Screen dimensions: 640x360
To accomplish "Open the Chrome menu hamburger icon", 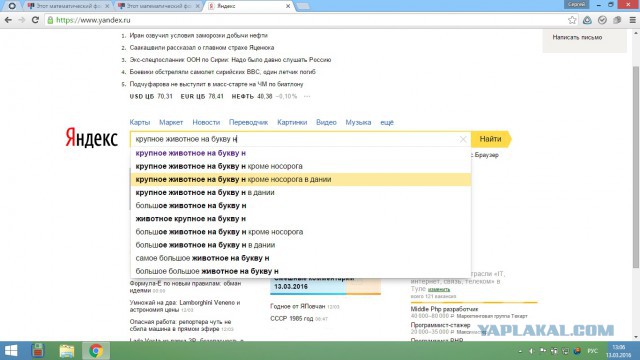I will pos(633,20).
